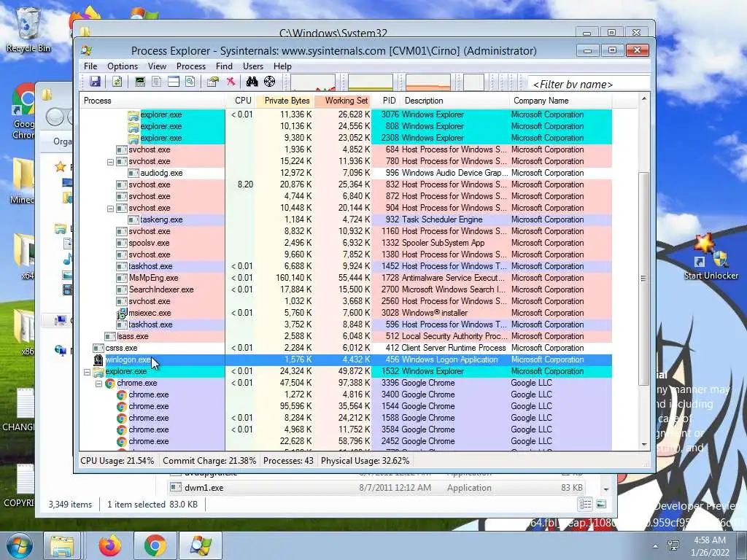Screen dimensions: 747x560
Task: Open the Options menu
Action: pyautogui.click(x=123, y=66)
